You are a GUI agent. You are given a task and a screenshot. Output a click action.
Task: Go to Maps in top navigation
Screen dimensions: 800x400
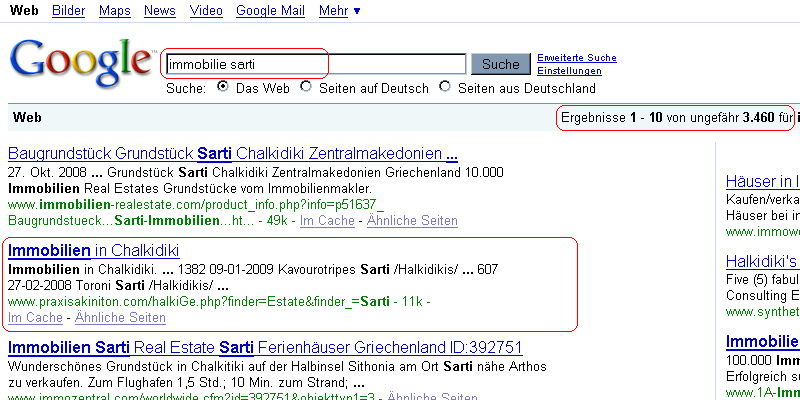[115, 10]
